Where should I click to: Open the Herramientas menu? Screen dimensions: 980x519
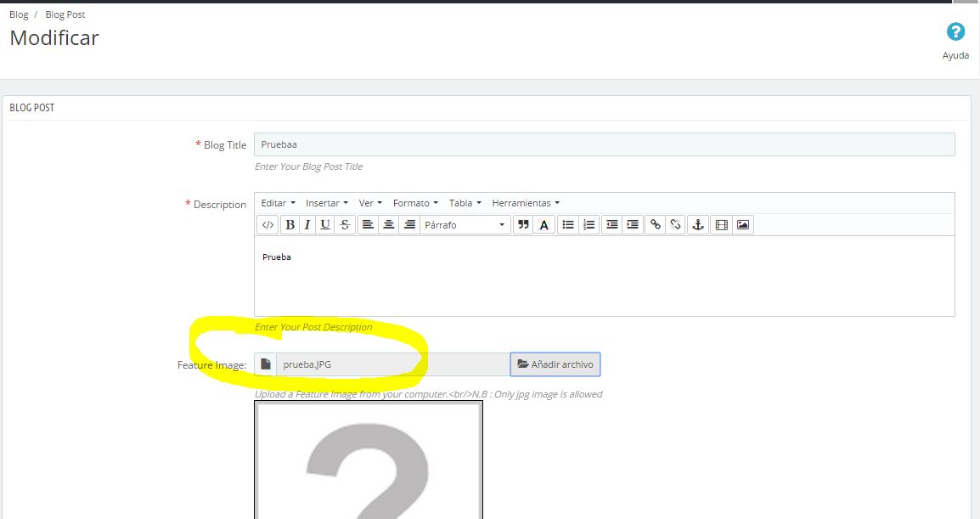pos(526,203)
